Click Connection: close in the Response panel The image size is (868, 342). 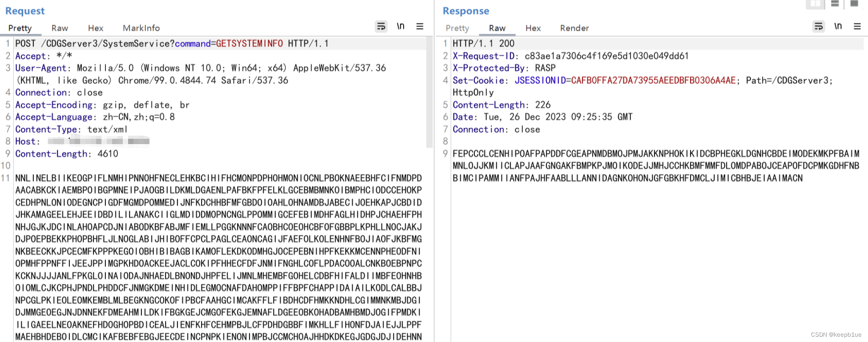tap(497, 129)
